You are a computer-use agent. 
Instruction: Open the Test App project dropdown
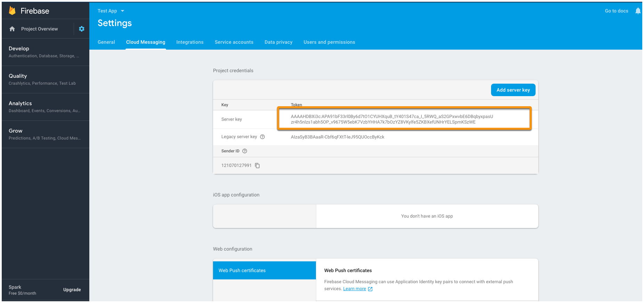tap(111, 11)
